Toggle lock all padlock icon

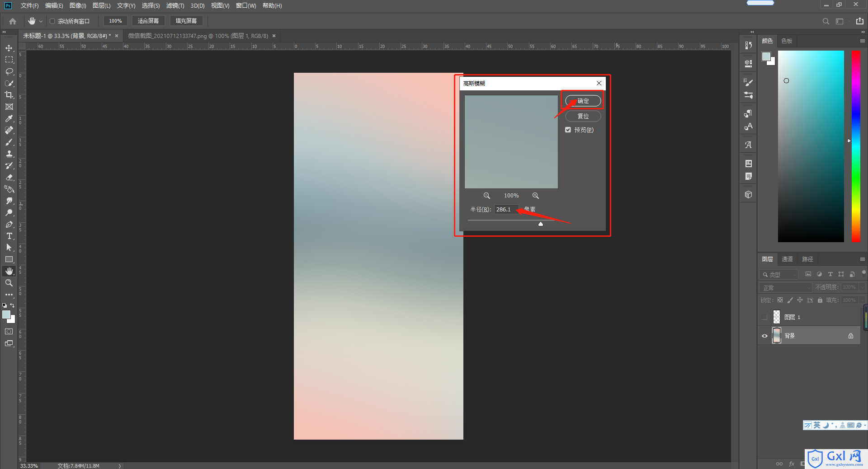820,300
